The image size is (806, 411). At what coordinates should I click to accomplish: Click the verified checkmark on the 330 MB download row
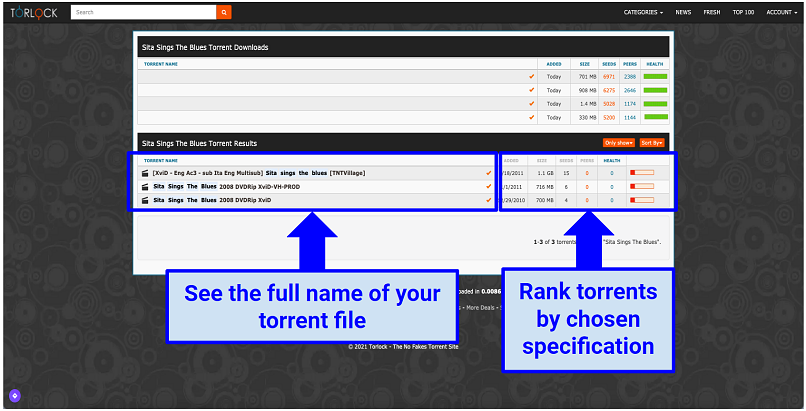(x=532, y=117)
